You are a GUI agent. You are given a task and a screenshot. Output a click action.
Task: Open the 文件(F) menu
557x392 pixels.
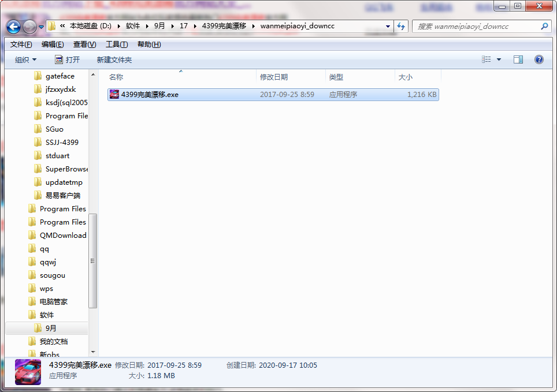[21, 44]
